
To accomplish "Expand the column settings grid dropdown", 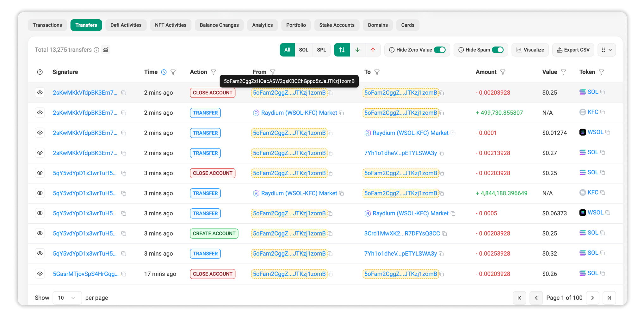I will [x=606, y=50].
